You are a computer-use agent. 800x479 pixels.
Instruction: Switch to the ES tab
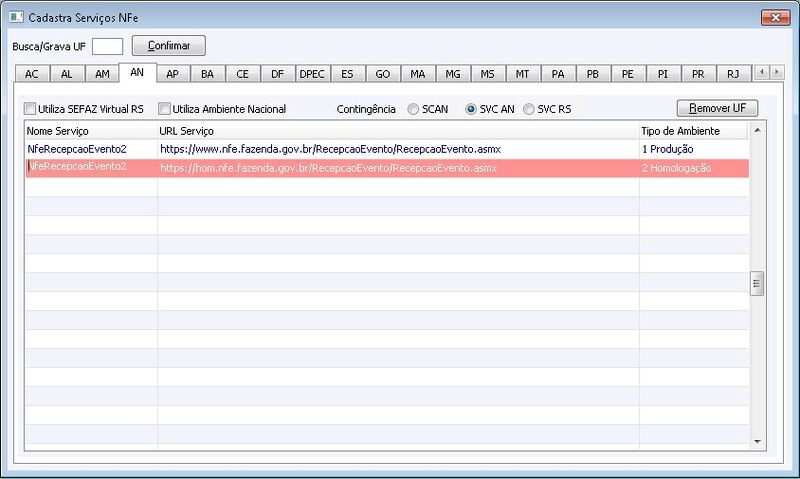pyautogui.click(x=347, y=74)
